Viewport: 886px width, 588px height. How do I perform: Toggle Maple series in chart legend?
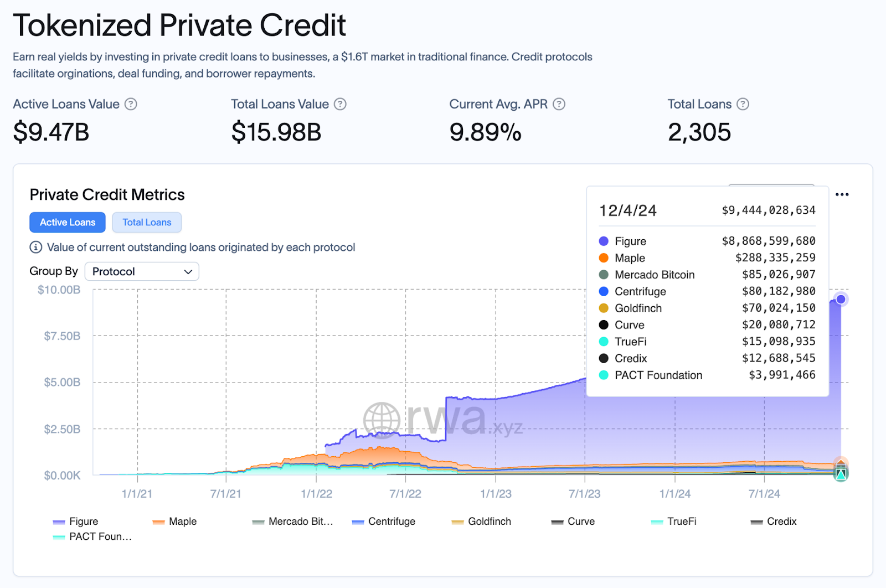pyautogui.click(x=174, y=522)
